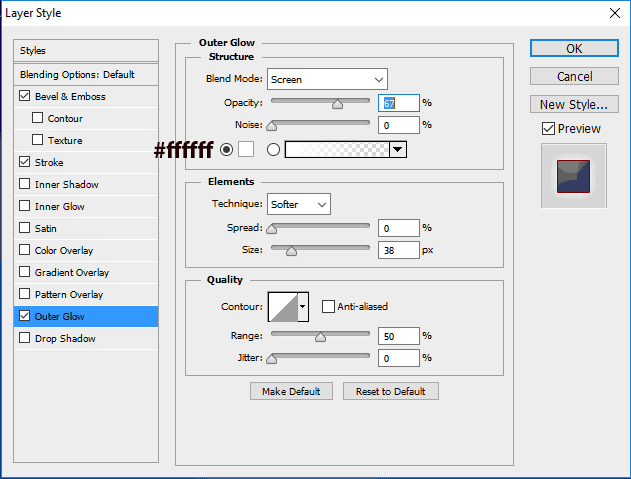Open Bevel & Emboss settings
This screenshot has height=479, width=631.
pos(70,96)
